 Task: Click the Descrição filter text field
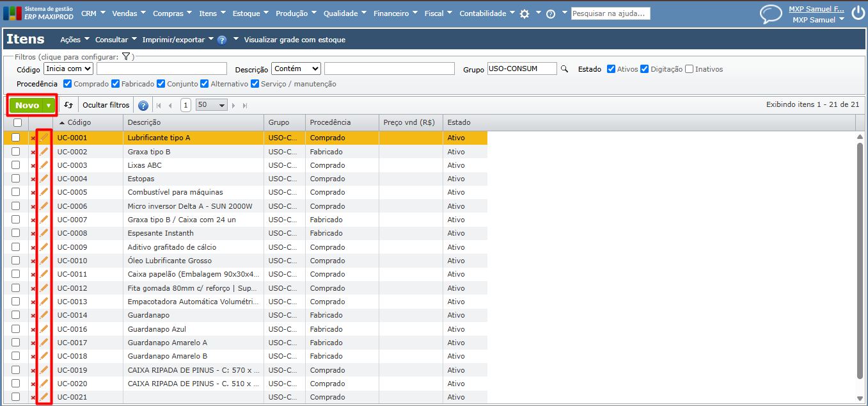390,69
